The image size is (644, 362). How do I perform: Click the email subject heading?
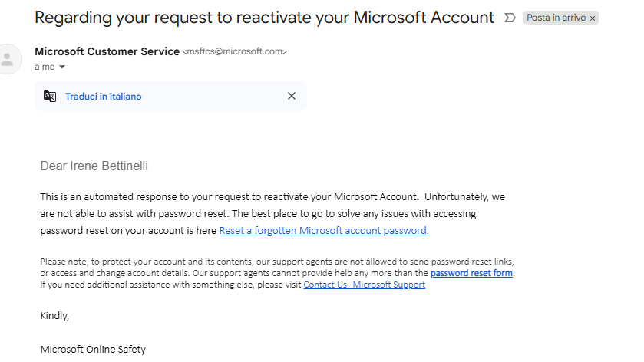click(x=264, y=18)
